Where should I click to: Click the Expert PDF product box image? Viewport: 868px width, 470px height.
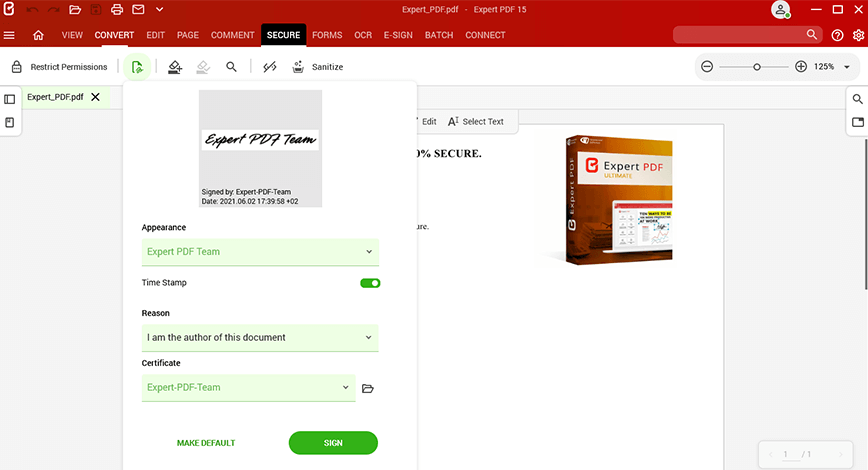(619, 200)
